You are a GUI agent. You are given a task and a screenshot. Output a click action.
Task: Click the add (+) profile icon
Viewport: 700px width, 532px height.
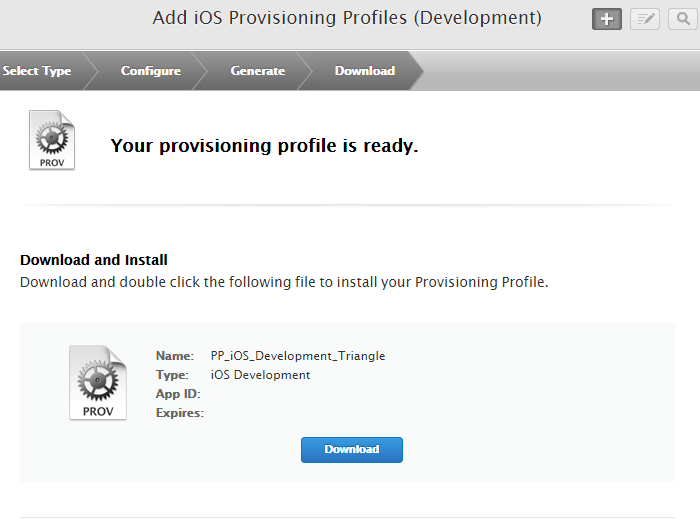(x=607, y=19)
